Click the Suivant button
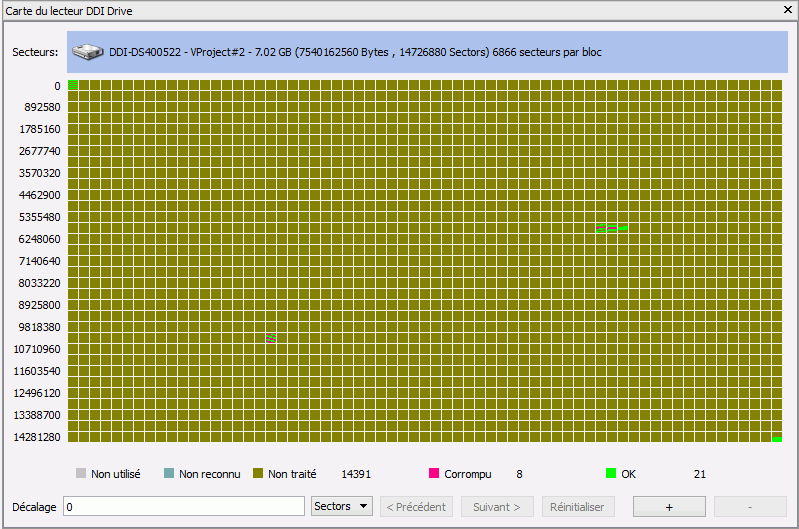This screenshot has width=799, height=529. (497, 507)
